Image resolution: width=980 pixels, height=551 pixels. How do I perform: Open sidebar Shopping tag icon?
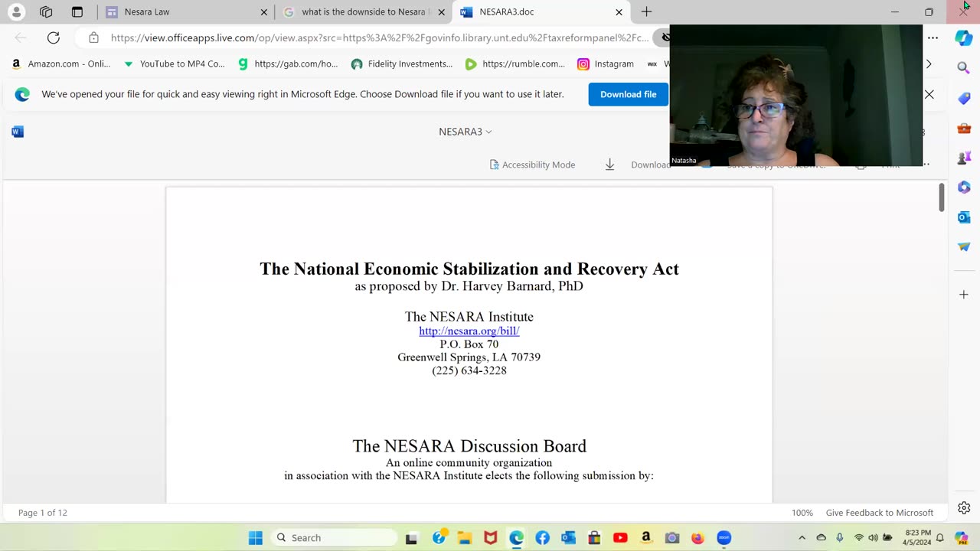(x=964, y=98)
